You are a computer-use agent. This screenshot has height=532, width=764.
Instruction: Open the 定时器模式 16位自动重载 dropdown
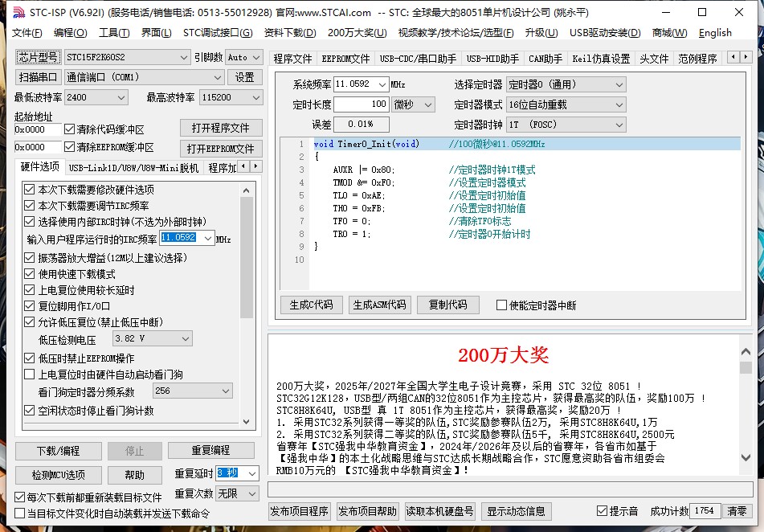tap(566, 104)
